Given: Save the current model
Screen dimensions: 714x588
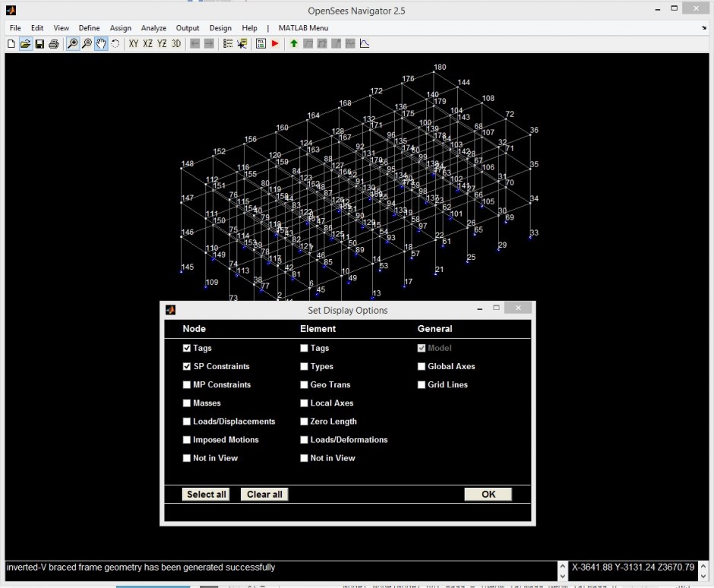Looking at the screenshot, I should pyautogui.click(x=39, y=43).
